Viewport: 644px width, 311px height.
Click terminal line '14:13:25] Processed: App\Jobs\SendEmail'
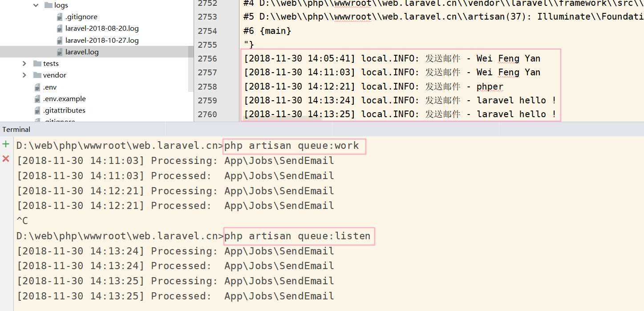point(175,296)
